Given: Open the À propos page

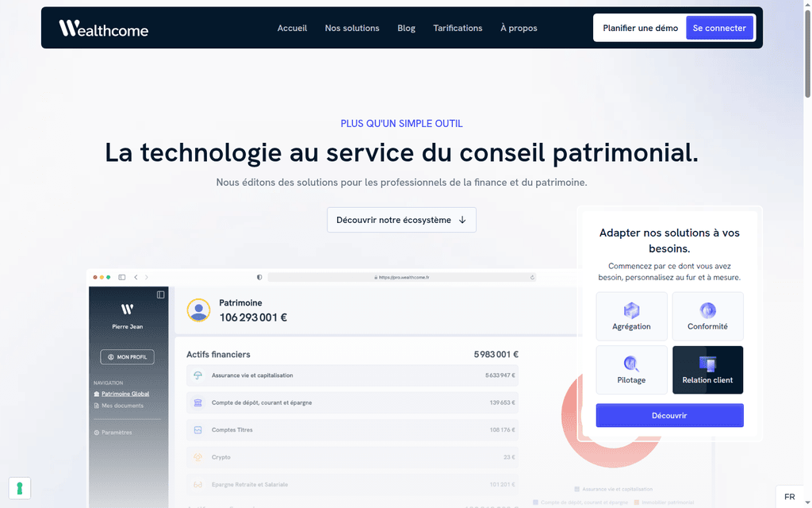Looking at the screenshot, I should pos(519,28).
